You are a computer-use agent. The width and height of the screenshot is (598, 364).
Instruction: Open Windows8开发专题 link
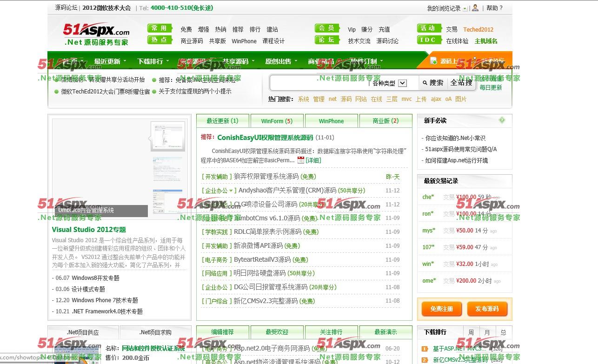[95, 278]
